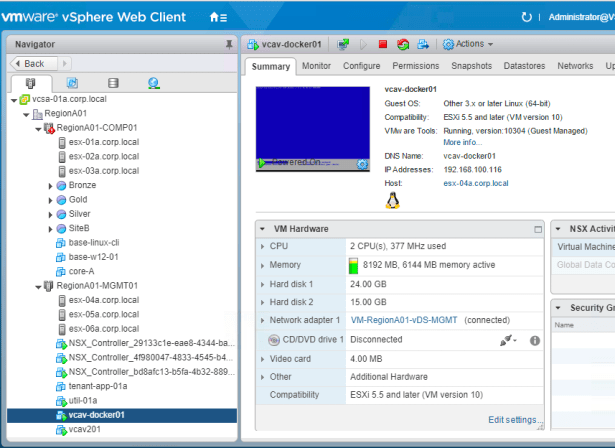Collapse the VM Hardware panel
The width and height of the screenshot is (615, 448).
[262, 229]
